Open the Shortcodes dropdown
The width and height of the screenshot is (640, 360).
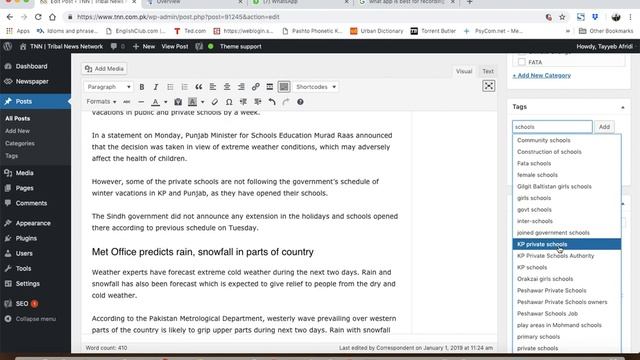(x=316, y=87)
